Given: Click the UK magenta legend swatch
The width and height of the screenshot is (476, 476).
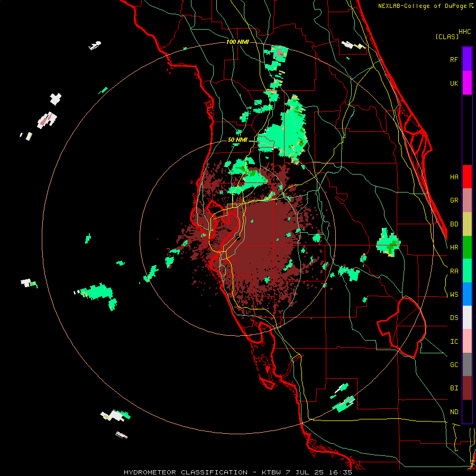Looking at the screenshot, I should coord(467,83).
